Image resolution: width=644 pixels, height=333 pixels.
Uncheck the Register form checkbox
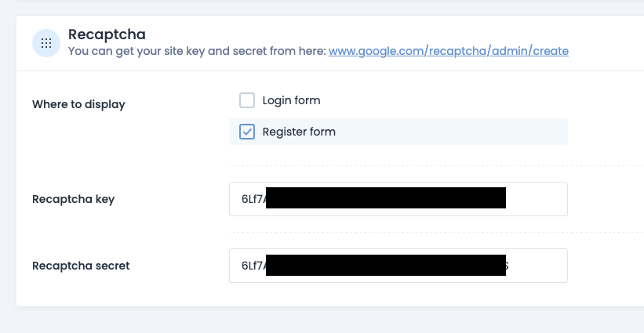pyautogui.click(x=247, y=132)
